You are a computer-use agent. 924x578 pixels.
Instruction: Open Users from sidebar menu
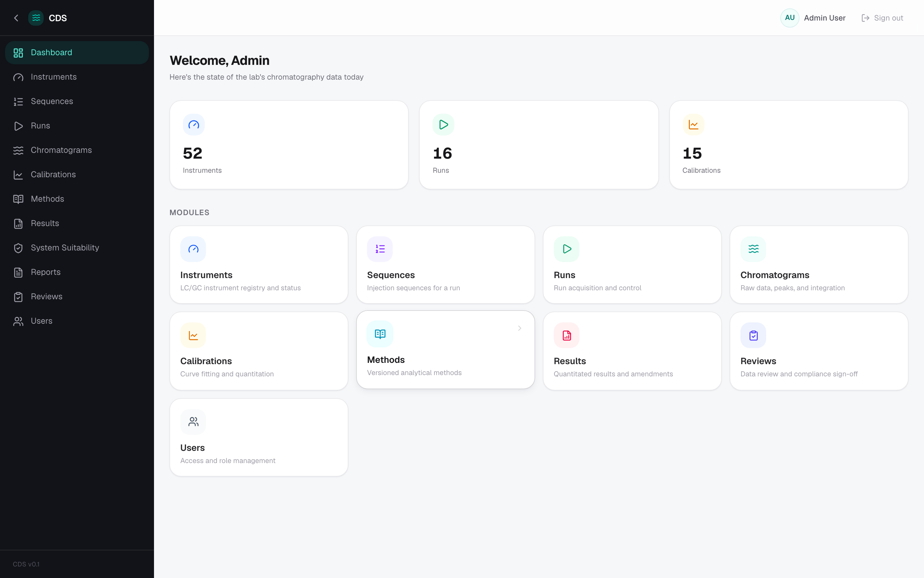click(x=77, y=321)
